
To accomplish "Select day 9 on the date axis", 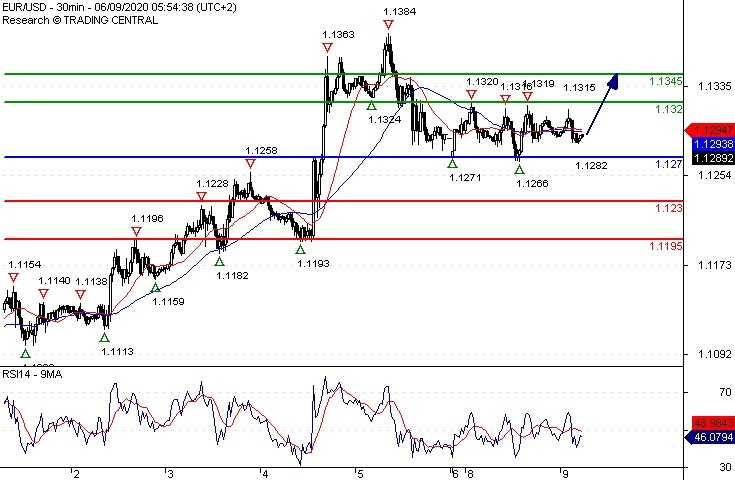I will click(565, 474).
